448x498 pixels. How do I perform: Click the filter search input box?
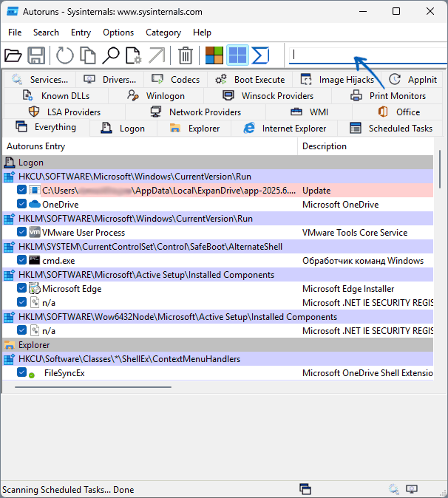tap(368, 55)
